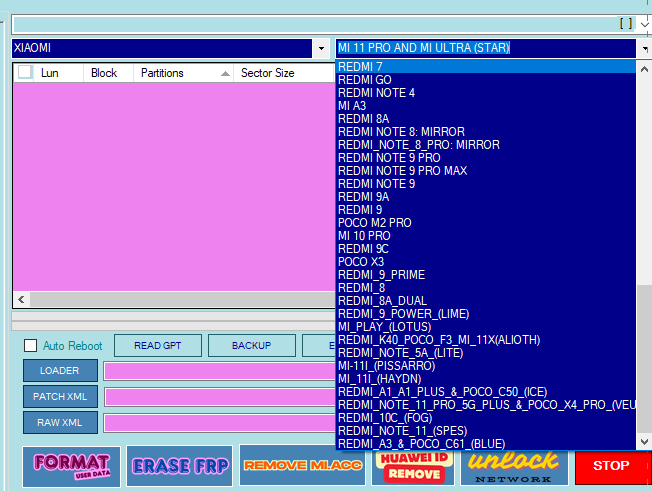
Task: Select REDMI 9C from the list
Action: 486,249
